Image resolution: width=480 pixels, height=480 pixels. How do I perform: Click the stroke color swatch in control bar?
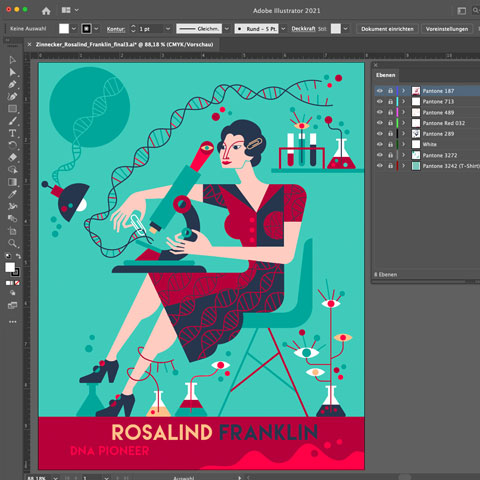(x=86, y=29)
